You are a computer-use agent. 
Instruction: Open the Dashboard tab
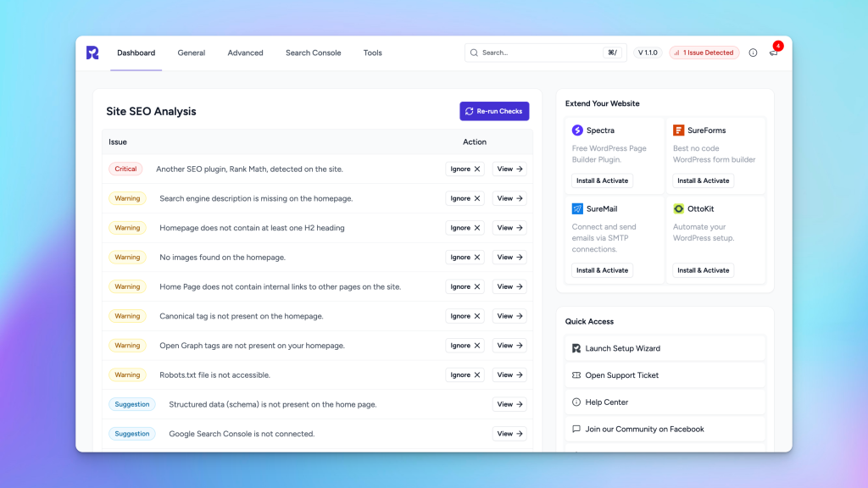point(136,53)
